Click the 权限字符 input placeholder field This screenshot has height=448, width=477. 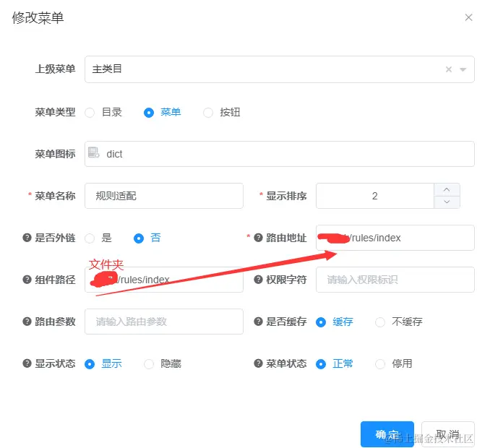point(395,280)
